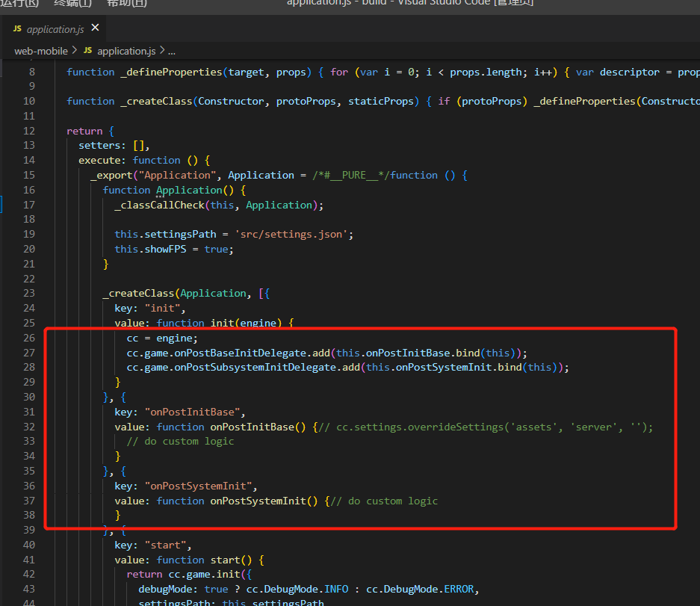Click the "Application" string in _export call
The height and width of the screenshot is (606, 700).
pyautogui.click(x=177, y=175)
